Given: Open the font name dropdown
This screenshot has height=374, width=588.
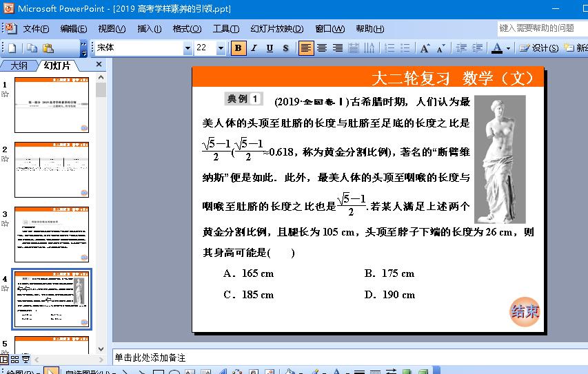Looking at the screenshot, I should 187,48.
